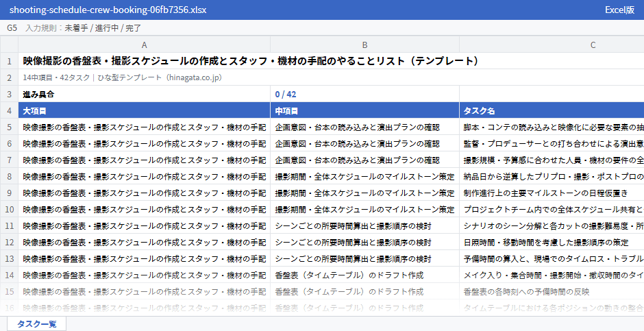Image resolution: width=644 pixels, height=331 pixels.
Task: Click row 13 task cell starting '予備時間の算入'
Action: tap(552, 259)
